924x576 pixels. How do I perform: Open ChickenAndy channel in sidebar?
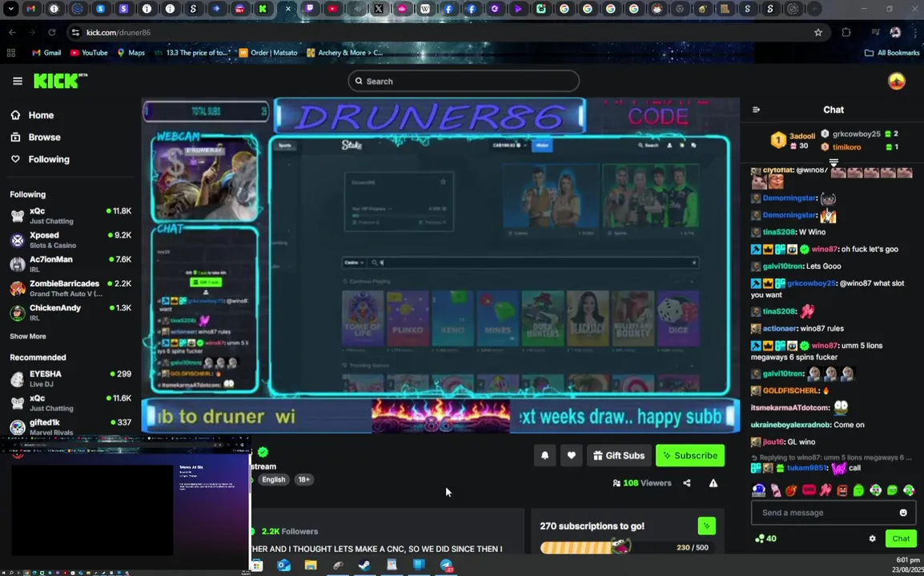click(70, 312)
